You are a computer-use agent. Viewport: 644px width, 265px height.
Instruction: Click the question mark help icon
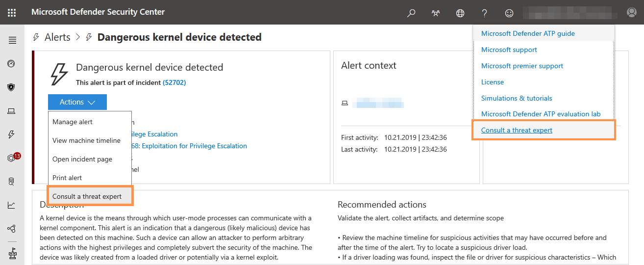click(x=485, y=13)
